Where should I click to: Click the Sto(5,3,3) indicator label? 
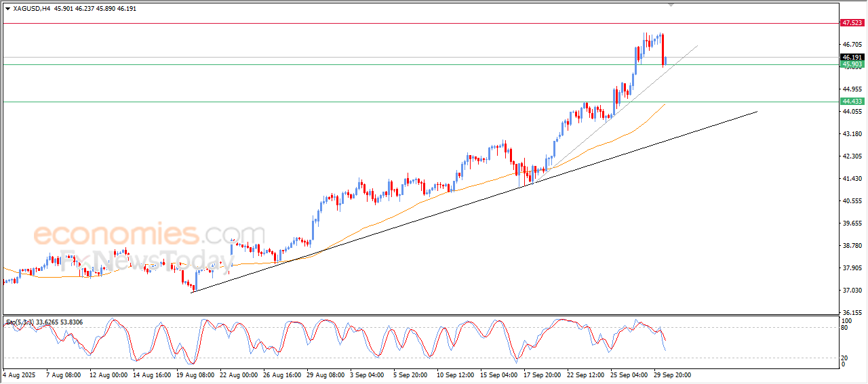pyautogui.click(x=21, y=322)
